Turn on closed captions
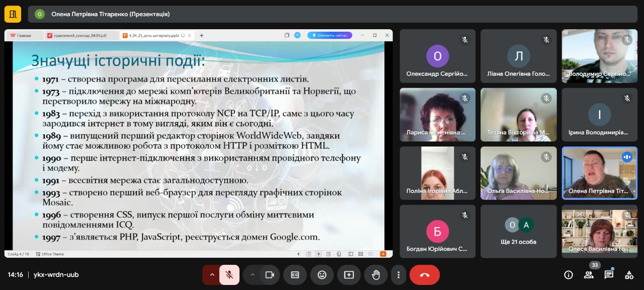 [295, 275]
